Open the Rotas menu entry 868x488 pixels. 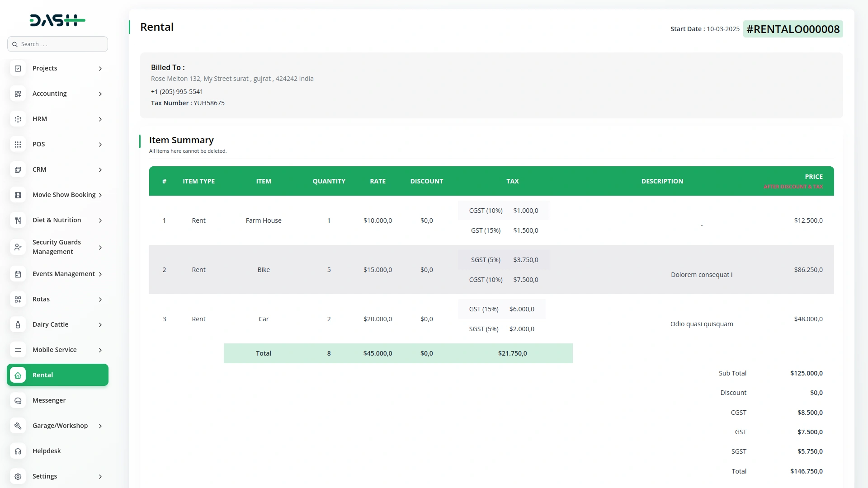pos(41,299)
